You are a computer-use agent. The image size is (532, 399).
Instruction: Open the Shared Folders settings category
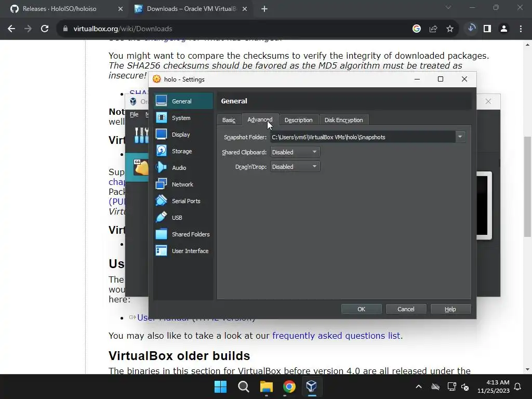tap(183, 234)
